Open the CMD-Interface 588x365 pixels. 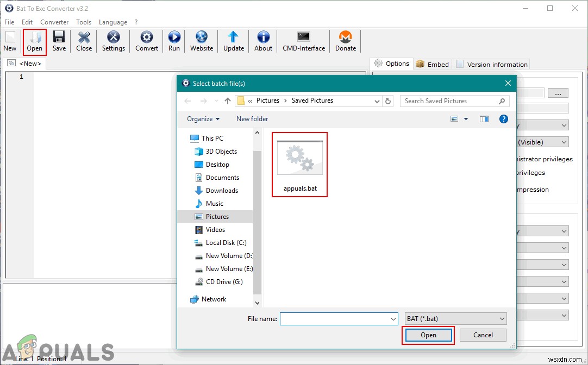click(303, 41)
